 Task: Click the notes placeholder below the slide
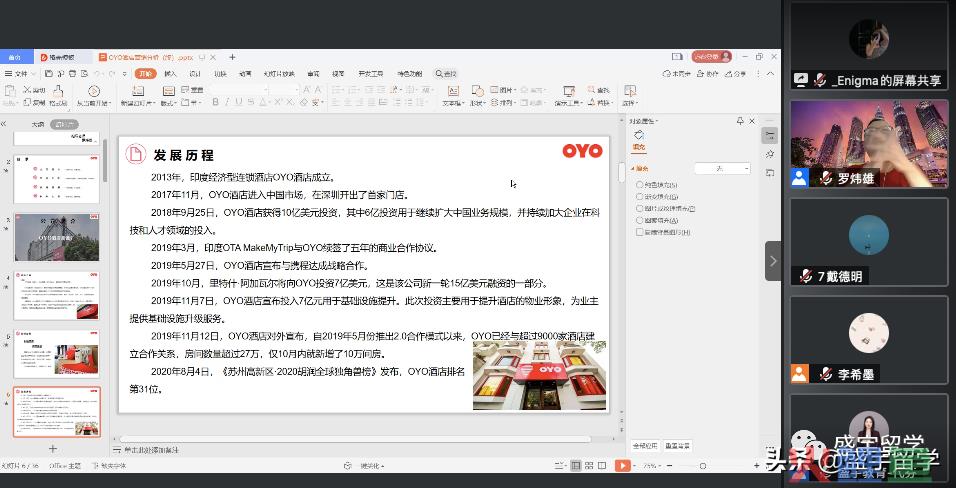pyautogui.click(x=151, y=450)
